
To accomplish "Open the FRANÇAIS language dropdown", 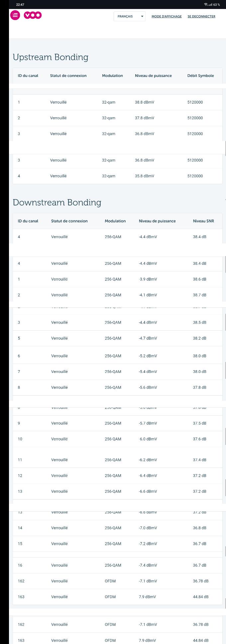I will [x=130, y=16].
